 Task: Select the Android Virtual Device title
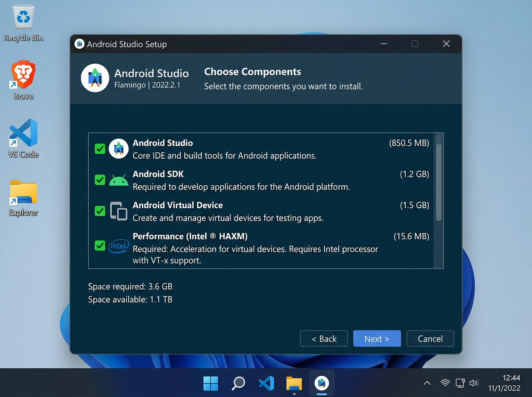(178, 205)
